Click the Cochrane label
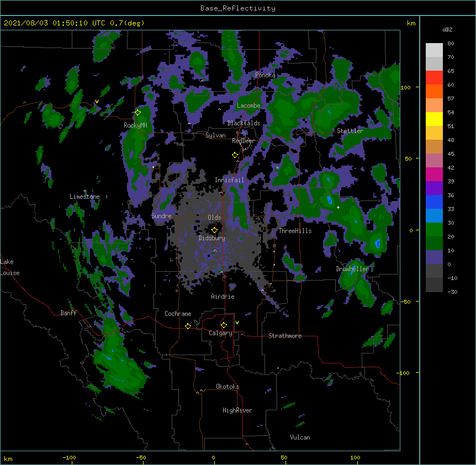Viewport: 476px width, 465px height. pos(178,314)
